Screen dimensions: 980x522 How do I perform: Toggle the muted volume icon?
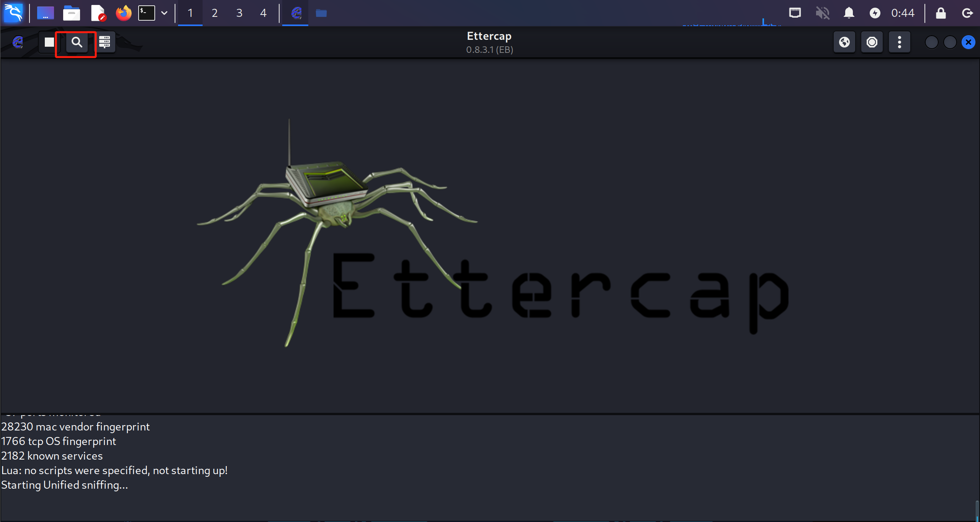[x=822, y=13]
